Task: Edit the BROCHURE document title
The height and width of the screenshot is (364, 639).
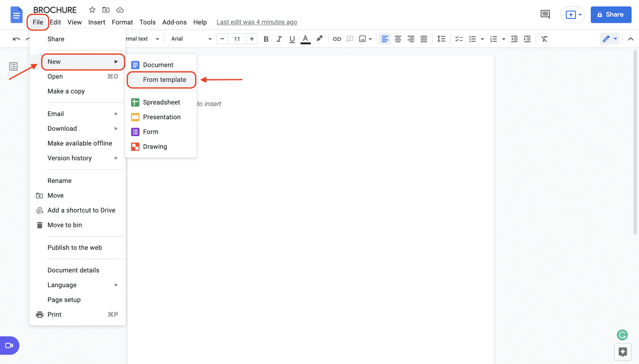Action: click(x=55, y=10)
